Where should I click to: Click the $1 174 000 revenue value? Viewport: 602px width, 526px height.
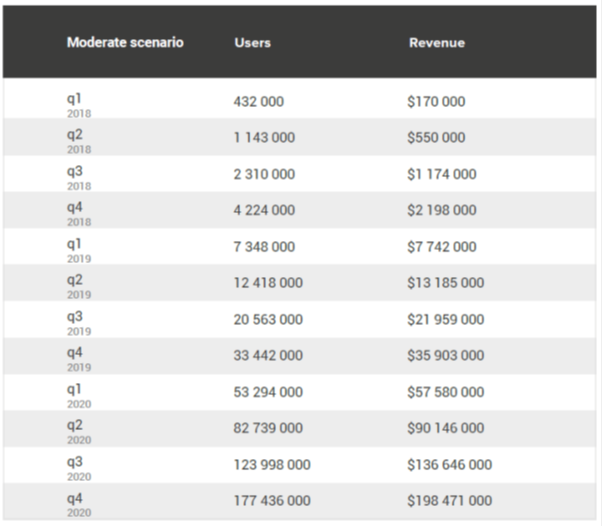[x=442, y=174]
